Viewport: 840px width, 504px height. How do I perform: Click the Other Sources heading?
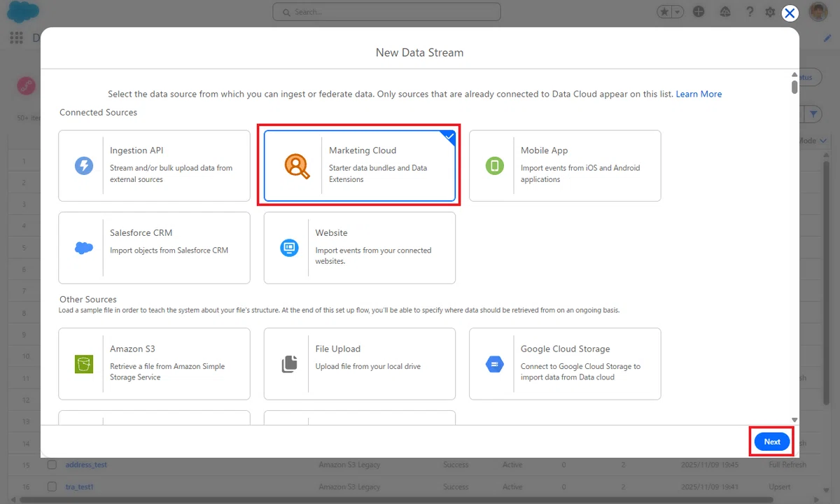[x=88, y=299]
